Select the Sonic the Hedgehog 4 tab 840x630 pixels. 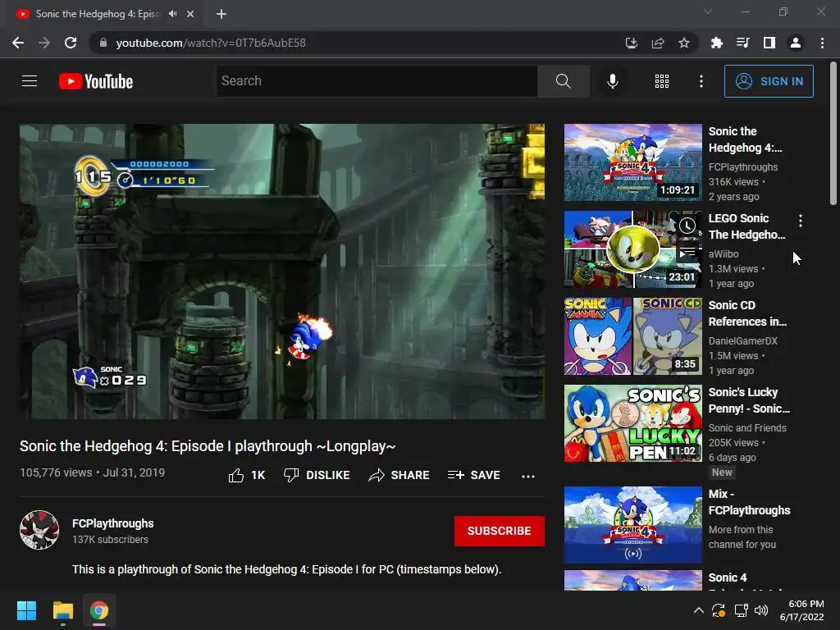(x=104, y=14)
